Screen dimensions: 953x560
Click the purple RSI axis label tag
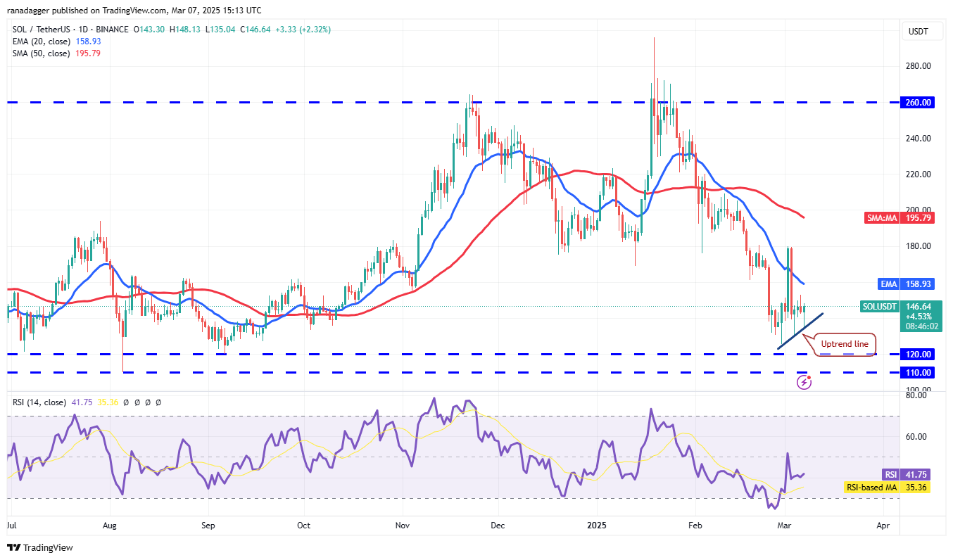coord(890,475)
